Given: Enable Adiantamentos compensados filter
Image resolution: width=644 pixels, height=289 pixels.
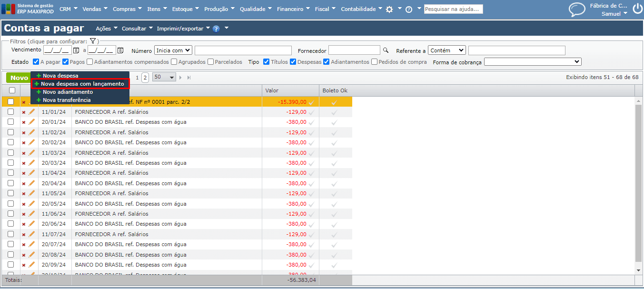Looking at the screenshot, I should [90, 62].
